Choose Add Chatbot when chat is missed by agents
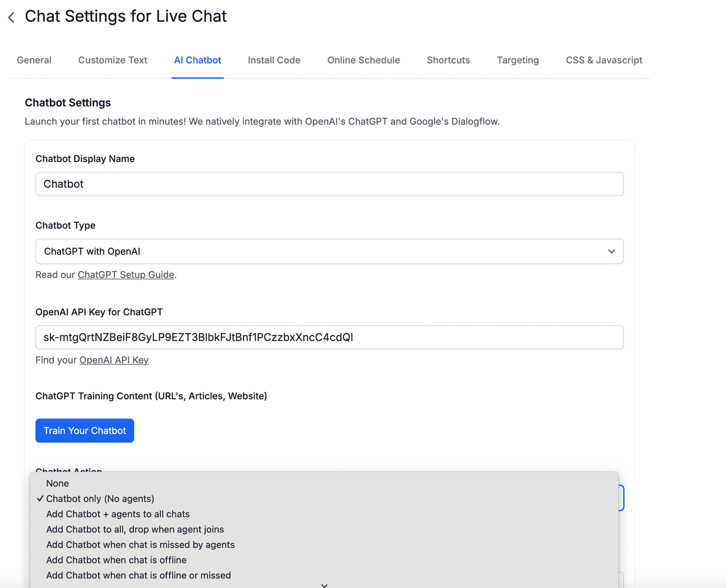 pyautogui.click(x=140, y=545)
